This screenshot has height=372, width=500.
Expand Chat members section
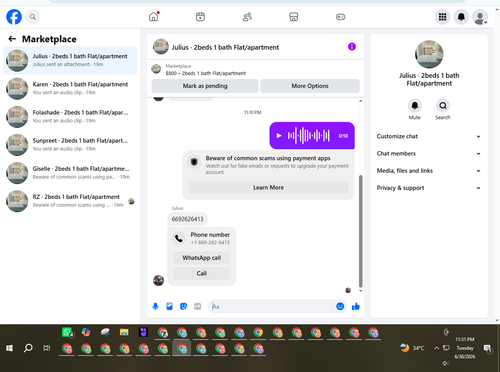pos(429,154)
